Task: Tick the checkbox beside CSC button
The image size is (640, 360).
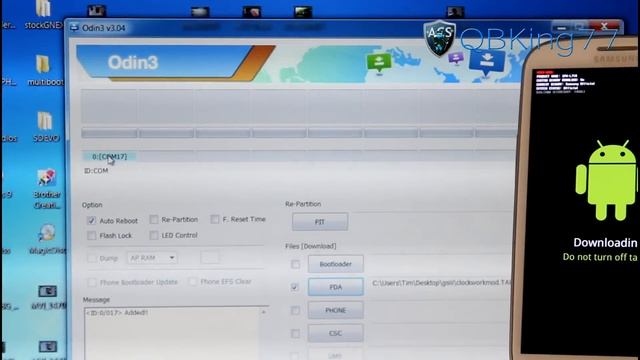Action: 295,333
